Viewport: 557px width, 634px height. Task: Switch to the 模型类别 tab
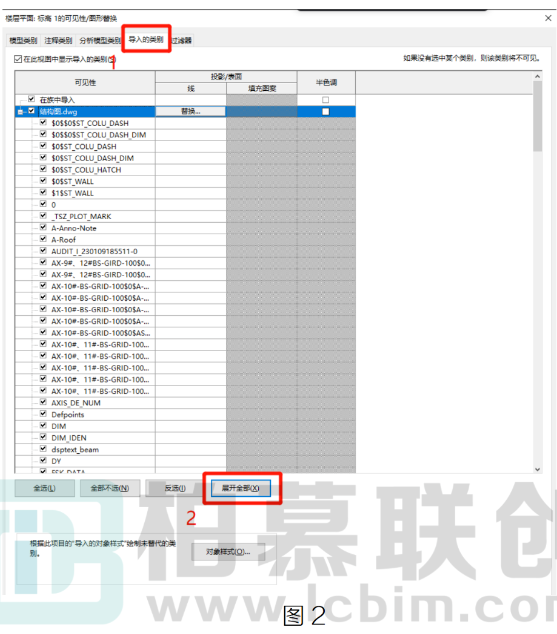(23, 40)
